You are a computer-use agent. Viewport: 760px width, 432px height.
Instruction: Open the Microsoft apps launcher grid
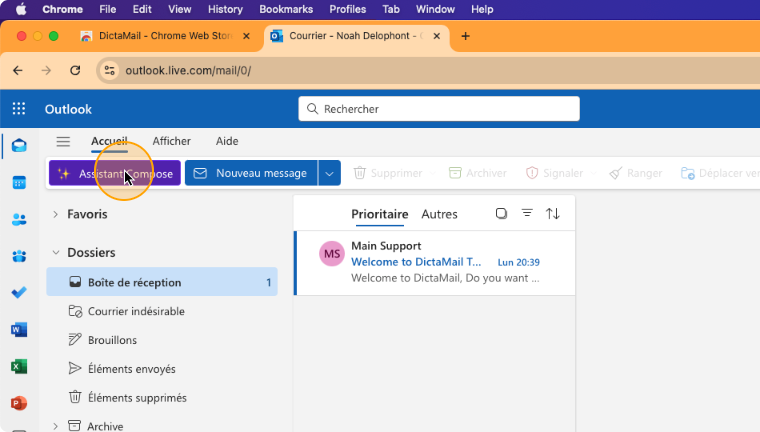19,109
